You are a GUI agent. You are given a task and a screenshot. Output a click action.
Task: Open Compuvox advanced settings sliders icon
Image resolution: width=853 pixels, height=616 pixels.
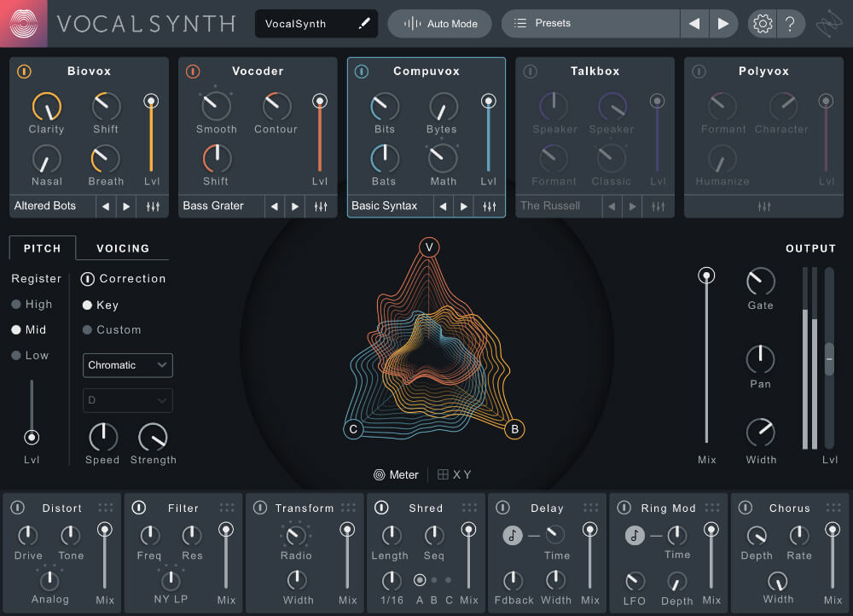click(489, 206)
